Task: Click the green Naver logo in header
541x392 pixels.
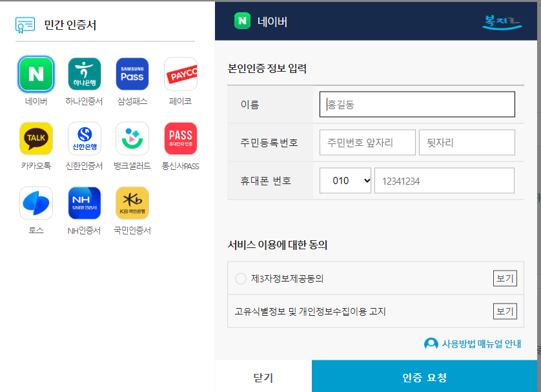Action: pyautogui.click(x=242, y=21)
